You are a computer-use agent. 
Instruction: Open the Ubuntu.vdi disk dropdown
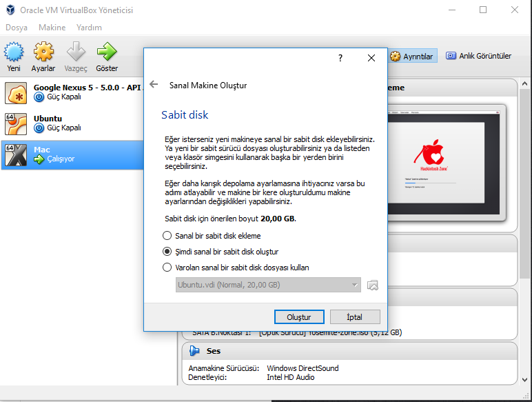268,285
